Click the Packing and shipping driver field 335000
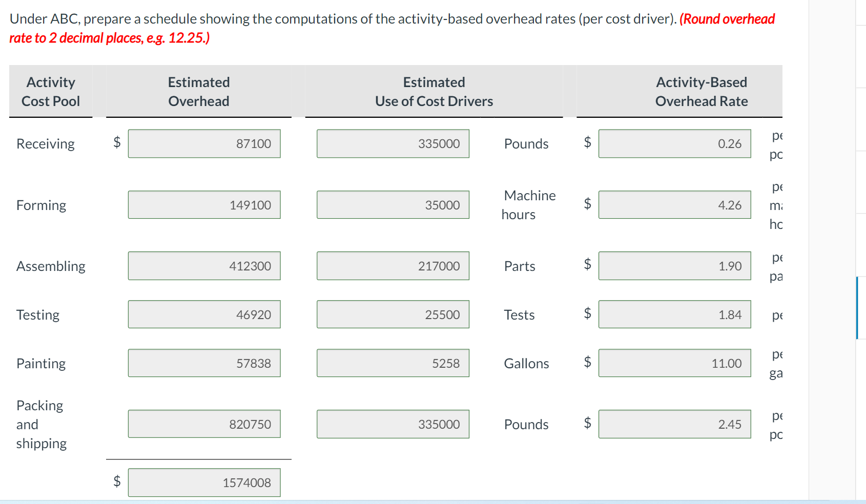Viewport: 866px width, 504px height. 393,424
